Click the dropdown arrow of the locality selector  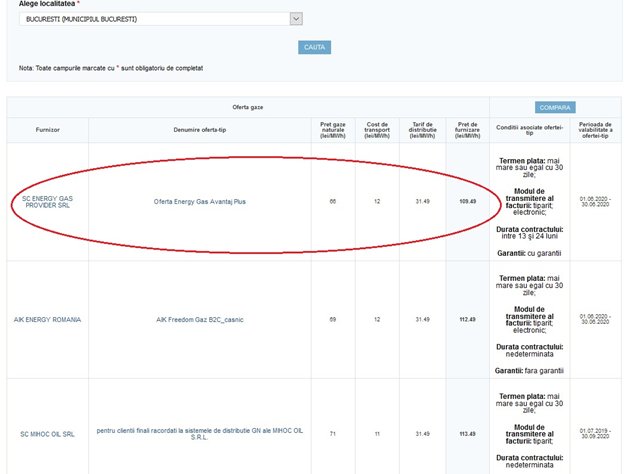tap(296, 19)
